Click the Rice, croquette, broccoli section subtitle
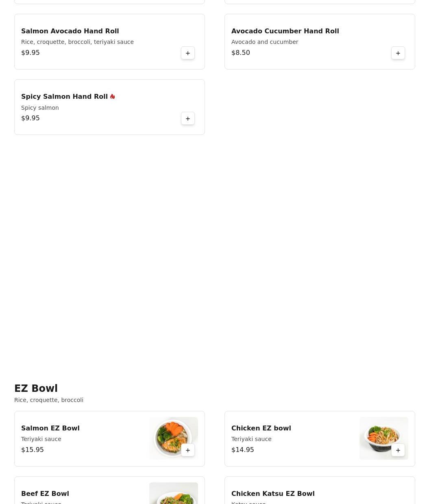Image resolution: width=427 pixels, height=504 pixels. [x=49, y=400]
